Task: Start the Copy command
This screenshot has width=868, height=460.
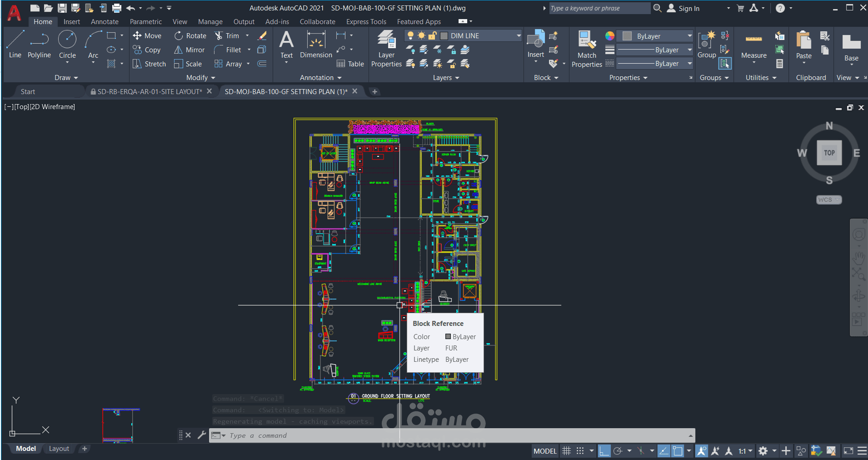Action: pos(146,50)
